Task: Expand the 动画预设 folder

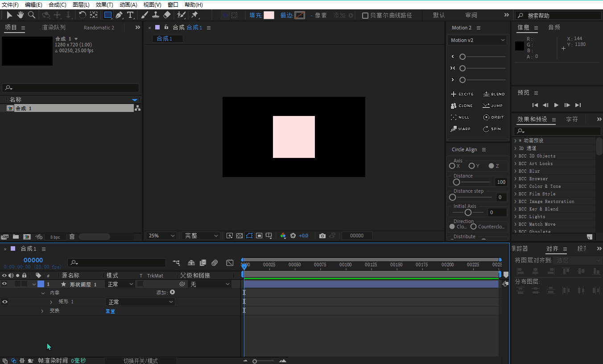Action: (x=516, y=141)
